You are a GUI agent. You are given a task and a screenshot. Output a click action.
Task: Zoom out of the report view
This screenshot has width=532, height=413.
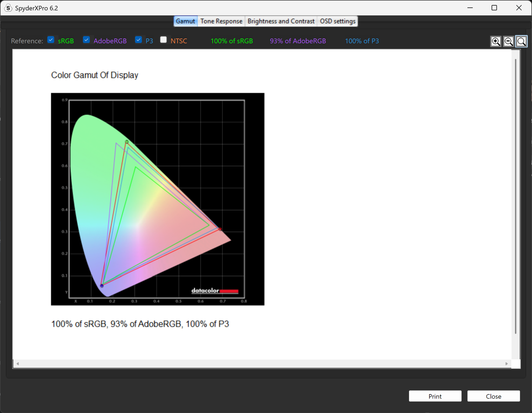pyautogui.click(x=509, y=41)
